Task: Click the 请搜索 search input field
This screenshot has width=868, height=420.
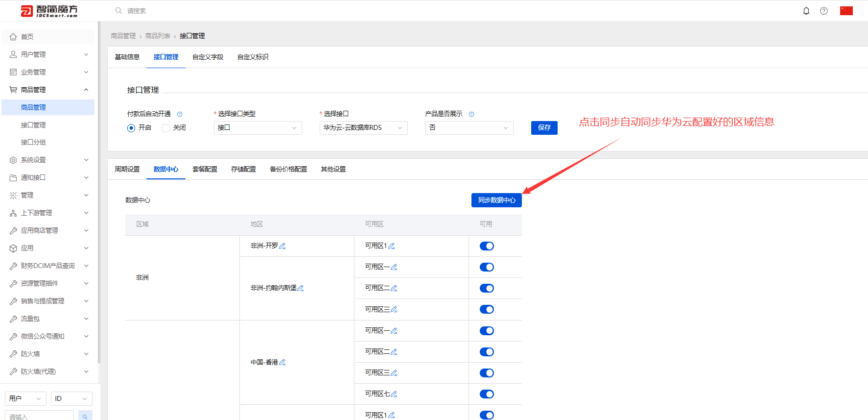Action: point(196,11)
